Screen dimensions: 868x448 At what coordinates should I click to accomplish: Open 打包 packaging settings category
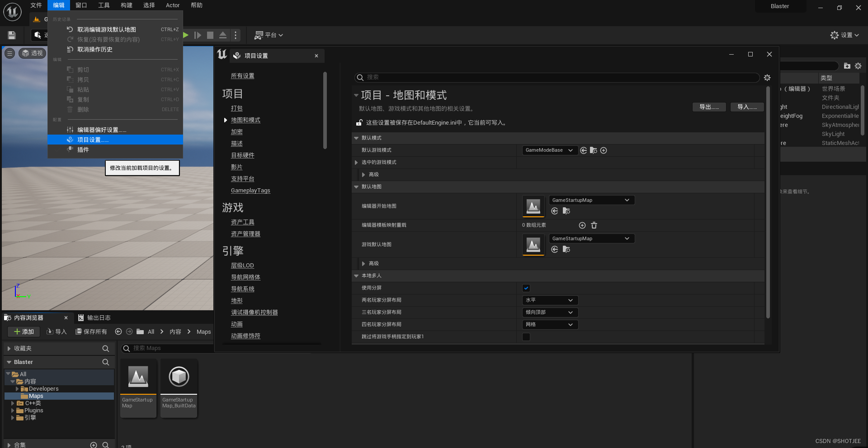[x=236, y=108]
